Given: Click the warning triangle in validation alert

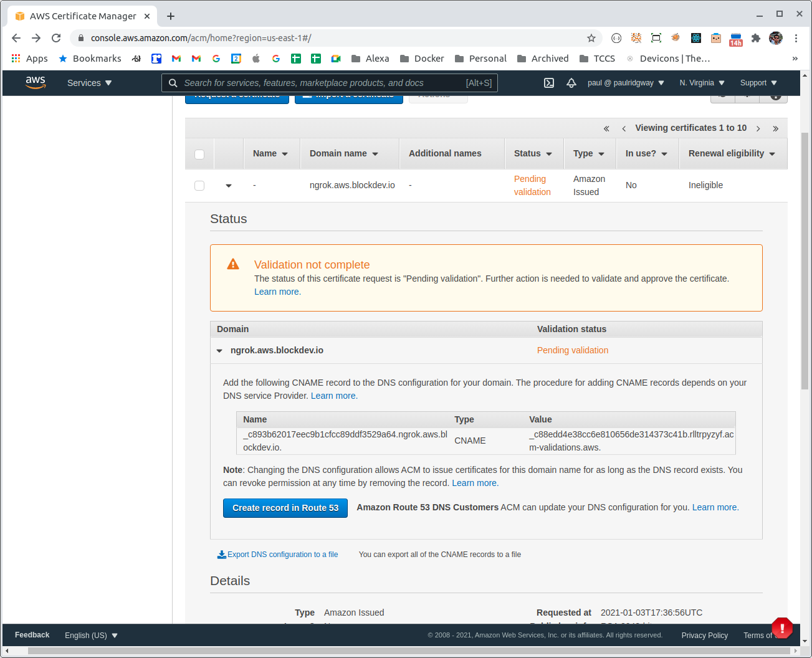Looking at the screenshot, I should point(232,264).
